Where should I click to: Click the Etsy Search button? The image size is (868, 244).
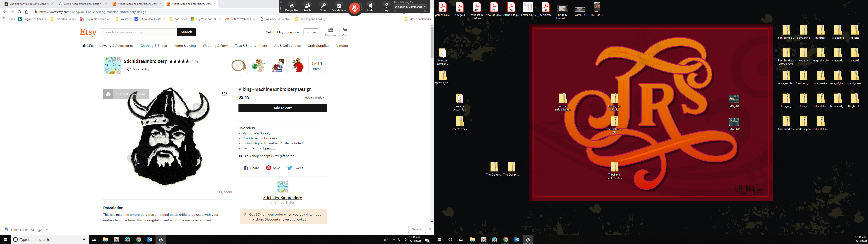click(186, 32)
